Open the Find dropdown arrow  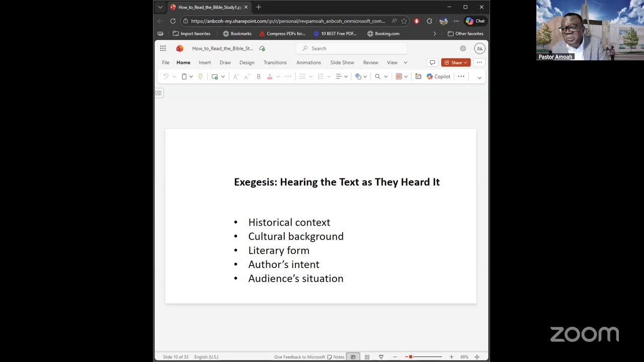[386, 77]
